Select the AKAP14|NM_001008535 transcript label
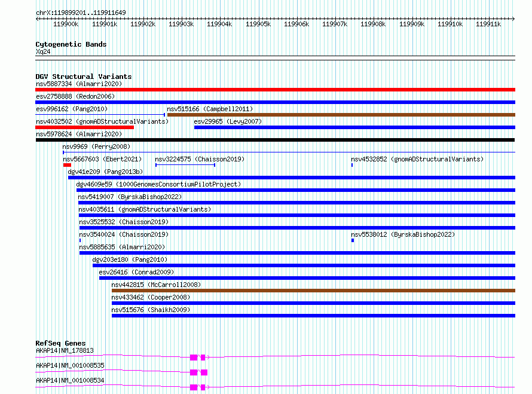The width and height of the screenshot is (532, 394). (70, 365)
